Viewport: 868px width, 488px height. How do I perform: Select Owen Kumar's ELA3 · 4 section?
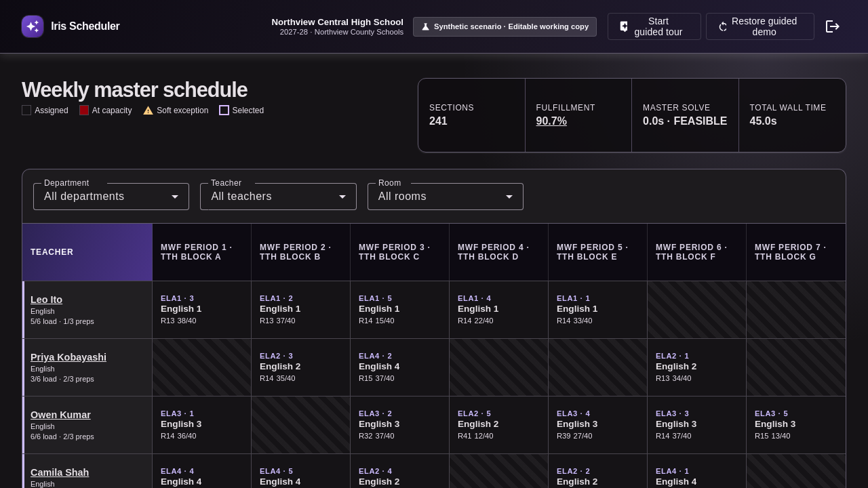coord(598,425)
